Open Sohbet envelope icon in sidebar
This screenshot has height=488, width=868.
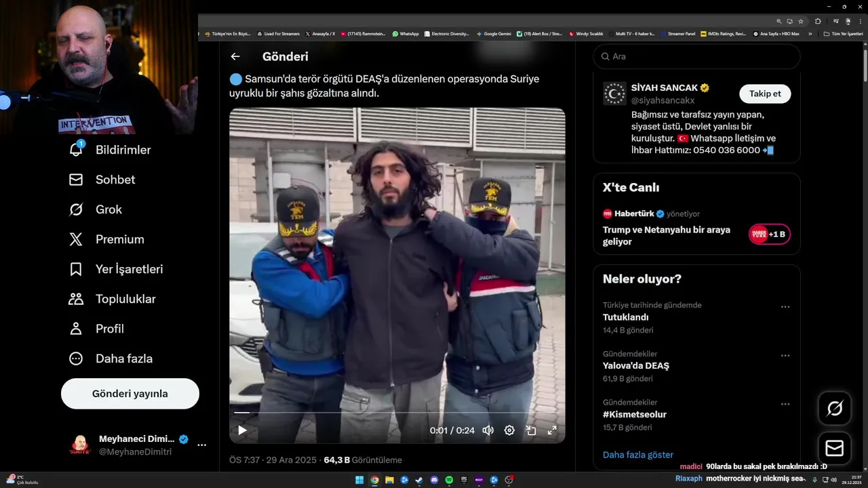coord(76,180)
